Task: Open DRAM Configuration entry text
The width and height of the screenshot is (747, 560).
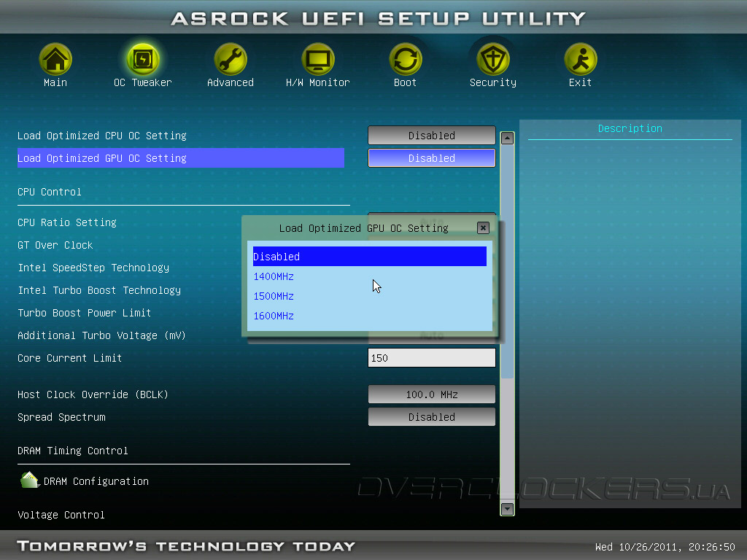Action: 96,481
